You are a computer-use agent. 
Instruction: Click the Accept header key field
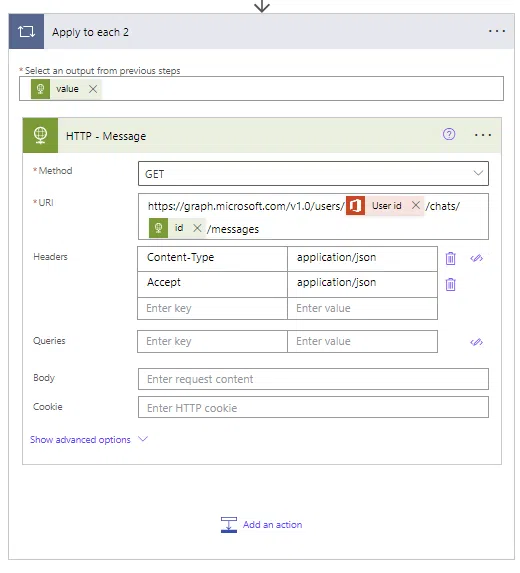[x=212, y=284]
